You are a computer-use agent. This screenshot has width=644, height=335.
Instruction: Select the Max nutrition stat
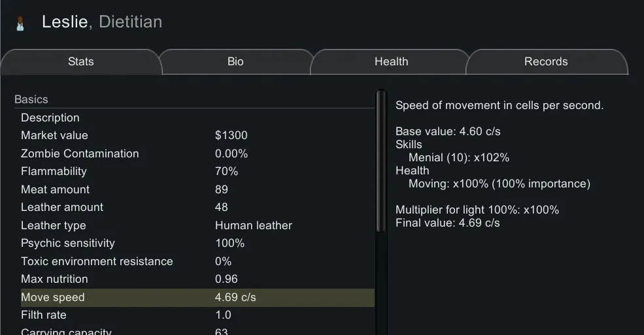click(196, 279)
